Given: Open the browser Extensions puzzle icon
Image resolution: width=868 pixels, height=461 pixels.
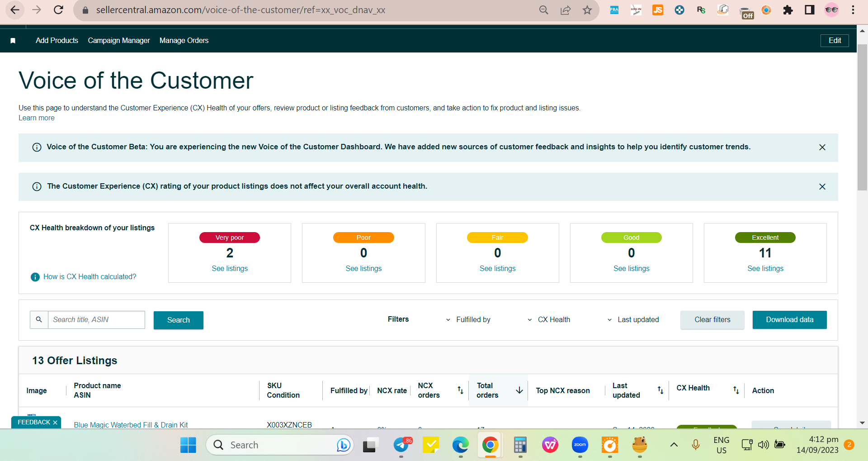Looking at the screenshot, I should point(788,10).
